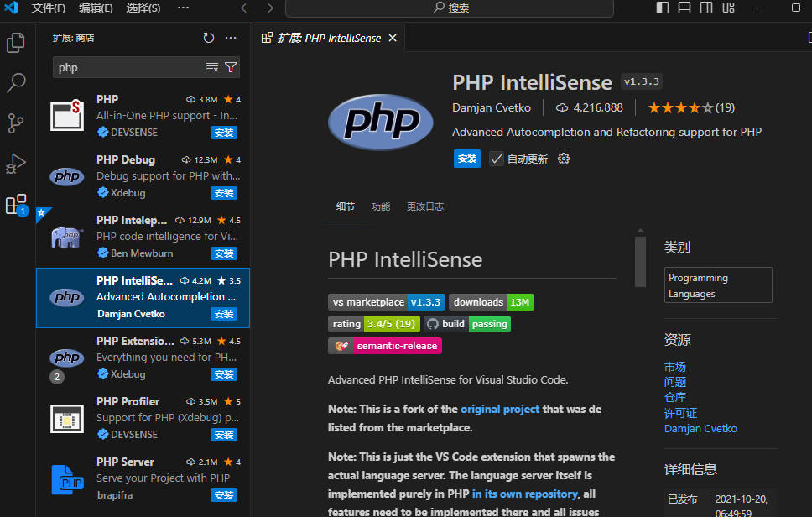812x517 pixels.
Task: Open the original project link
Action: pyautogui.click(x=500, y=410)
